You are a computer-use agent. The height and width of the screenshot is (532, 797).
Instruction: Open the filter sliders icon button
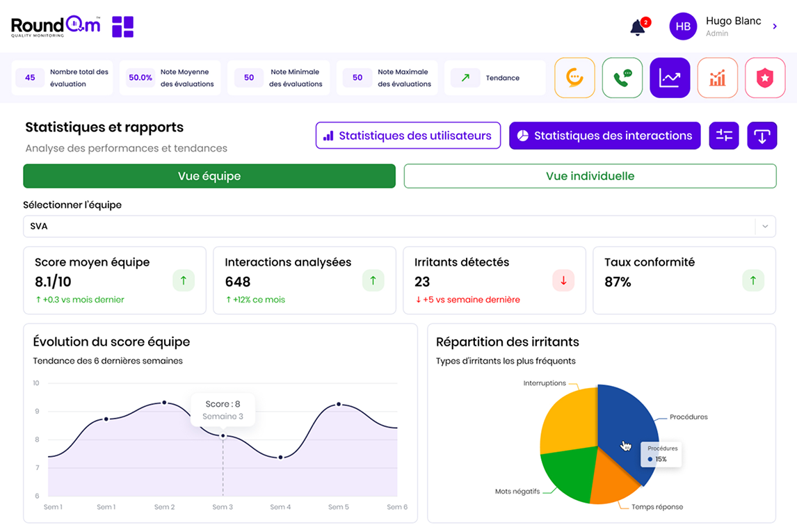(x=724, y=136)
